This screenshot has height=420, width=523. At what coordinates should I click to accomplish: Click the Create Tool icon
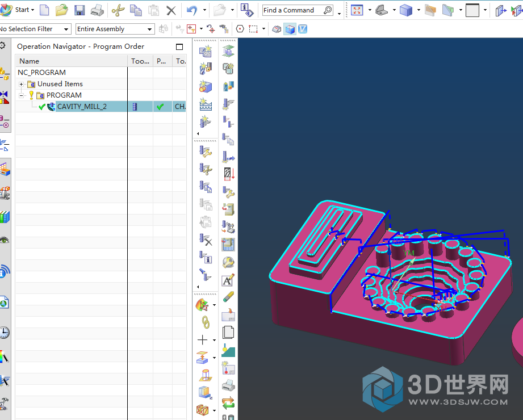tap(205, 69)
